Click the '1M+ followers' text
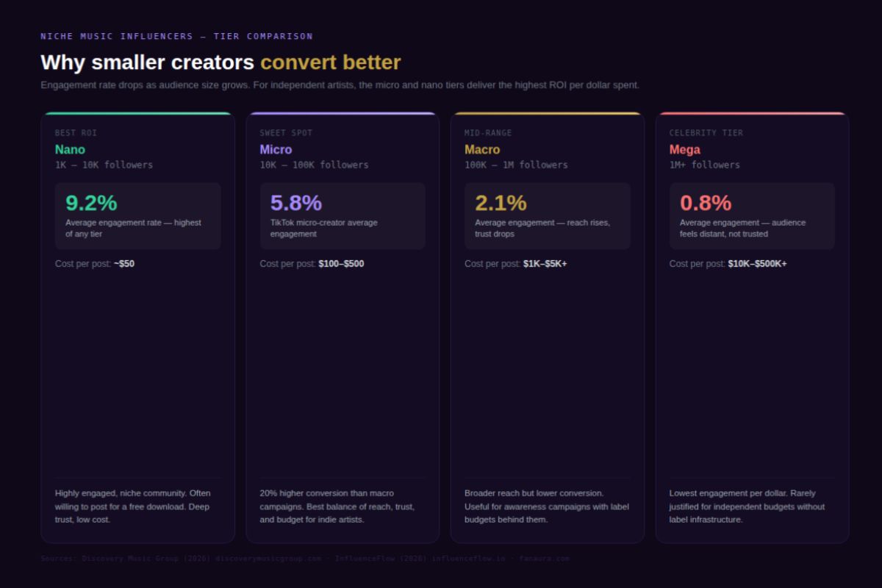882x588 pixels. [x=704, y=165]
